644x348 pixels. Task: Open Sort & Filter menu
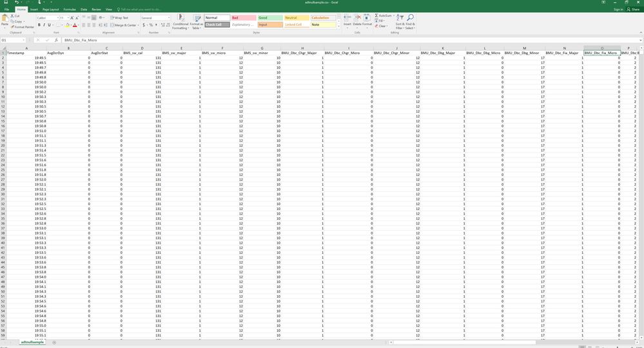coord(400,22)
